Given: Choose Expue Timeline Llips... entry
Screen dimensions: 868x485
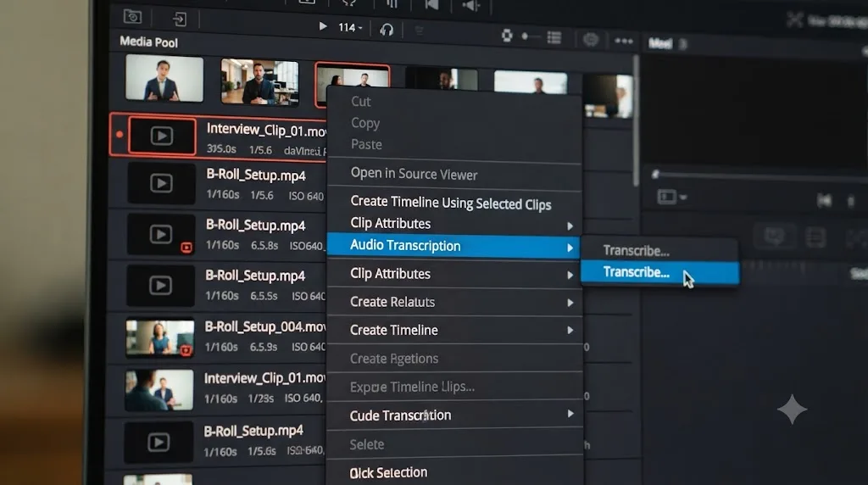Looking at the screenshot, I should click(x=412, y=387).
